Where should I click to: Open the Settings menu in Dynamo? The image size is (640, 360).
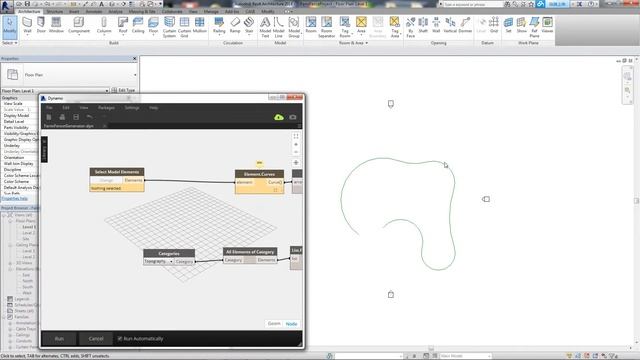[x=132, y=108]
